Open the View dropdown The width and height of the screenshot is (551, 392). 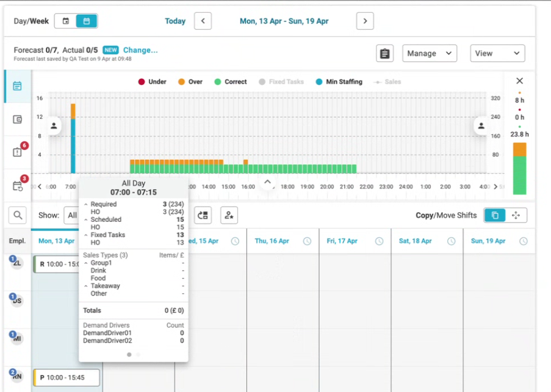(x=497, y=54)
